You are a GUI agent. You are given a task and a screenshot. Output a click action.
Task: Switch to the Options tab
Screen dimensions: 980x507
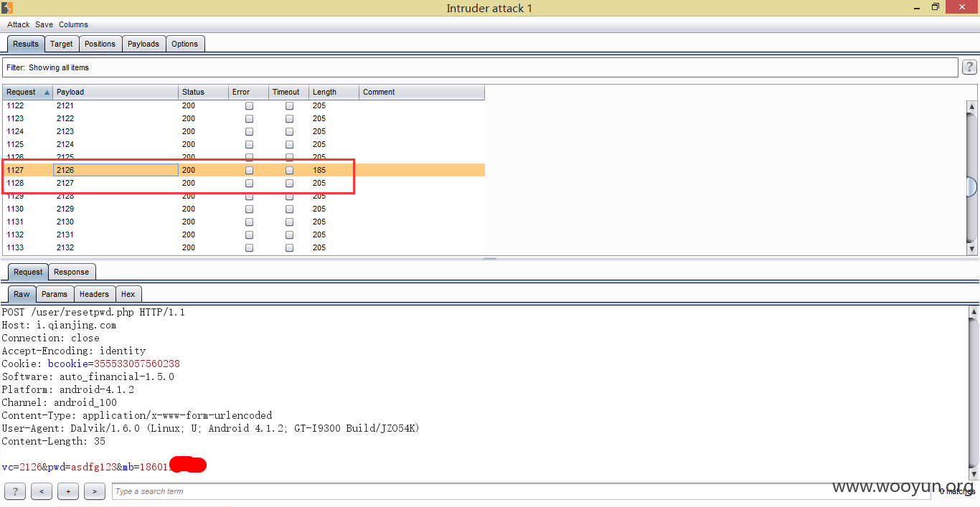pyautogui.click(x=184, y=44)
